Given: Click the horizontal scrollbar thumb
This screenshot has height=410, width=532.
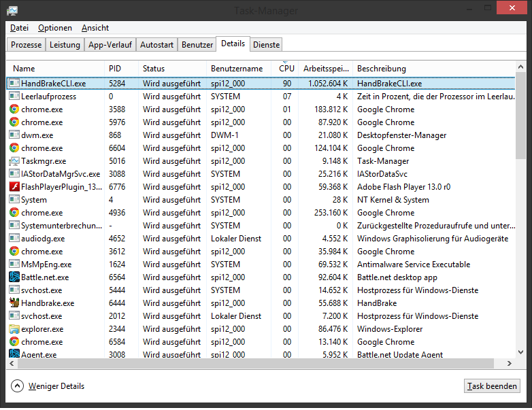Looking at the screenshot, I should (256, 364).
